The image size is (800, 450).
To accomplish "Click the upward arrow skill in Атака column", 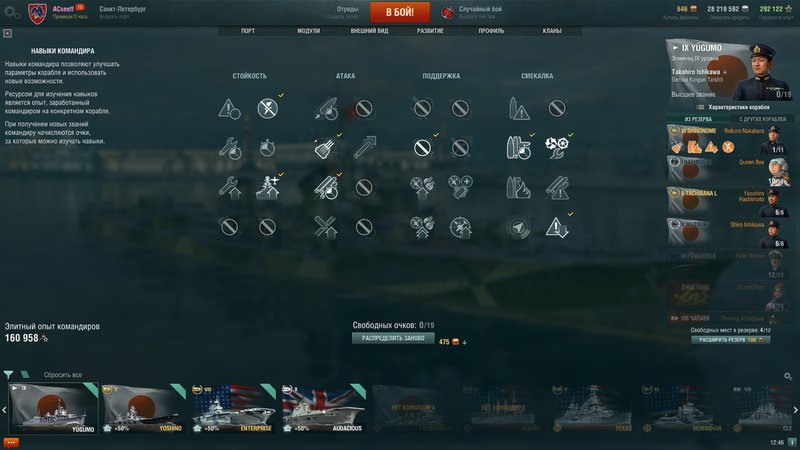I will click(364, 147).
